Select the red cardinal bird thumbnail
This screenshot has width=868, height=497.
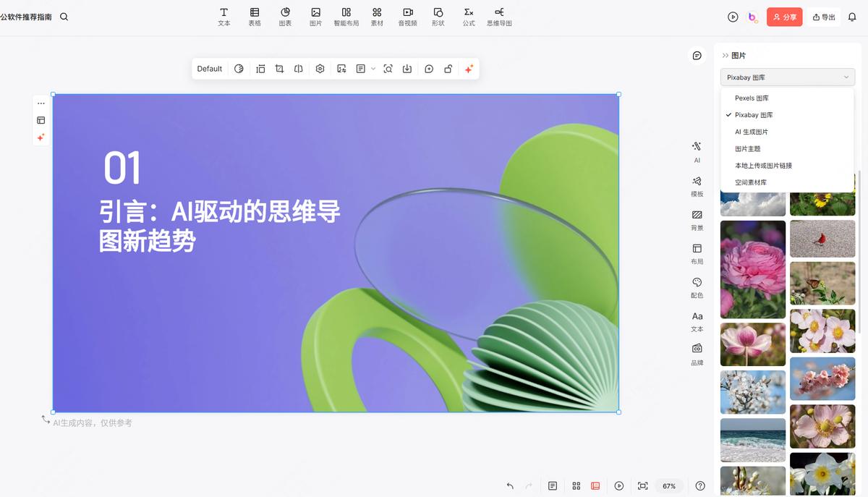[x=822, y=239]
